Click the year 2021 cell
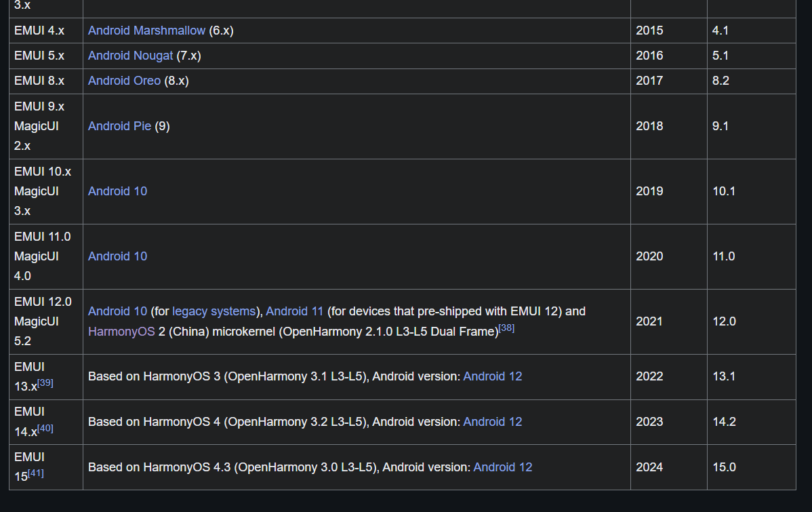Viewport: 812px width, 512px height. [x=668, y=322]
